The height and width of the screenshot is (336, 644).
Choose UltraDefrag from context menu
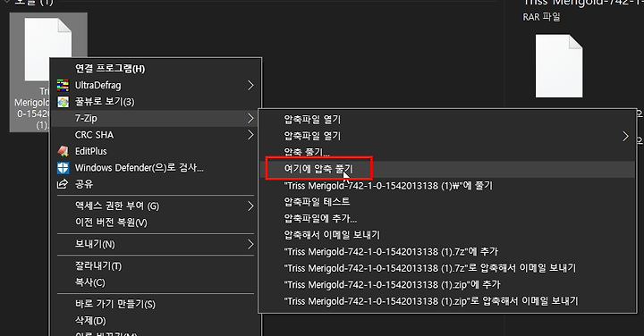click(156, 85)
